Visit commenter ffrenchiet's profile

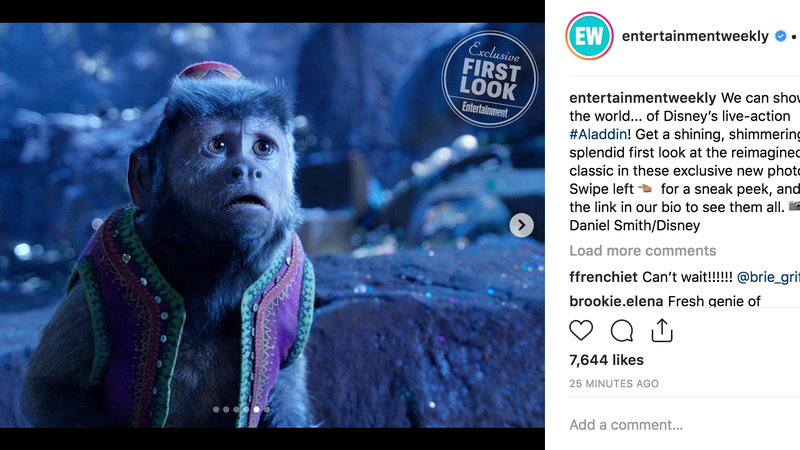click(603, 277)
